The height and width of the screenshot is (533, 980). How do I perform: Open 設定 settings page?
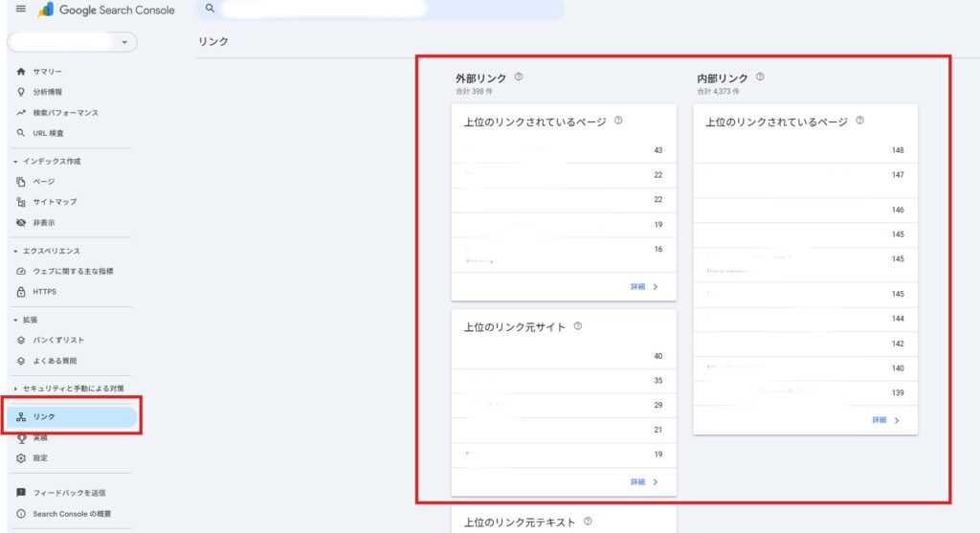click(x=40, y=458)
